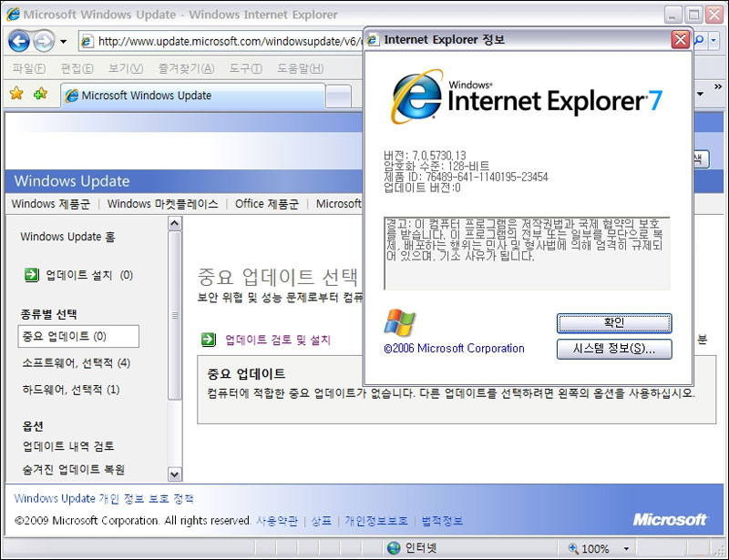The width and height of the screenshot is (729, 560).
Task: Click the 100% zoom level button
Action: pyautogui.click(x=590, y=548)
